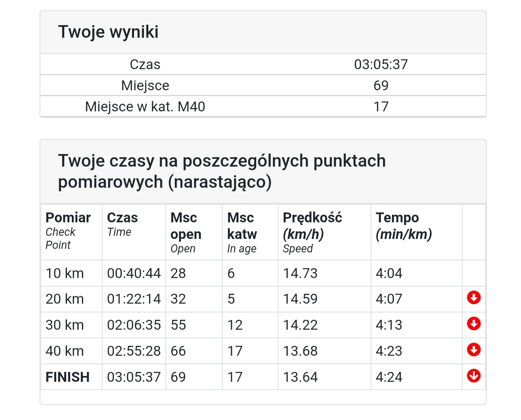521x420 pixels.
Task: Click the Miejsce value 69 in summary
Action: pos(381,86)
